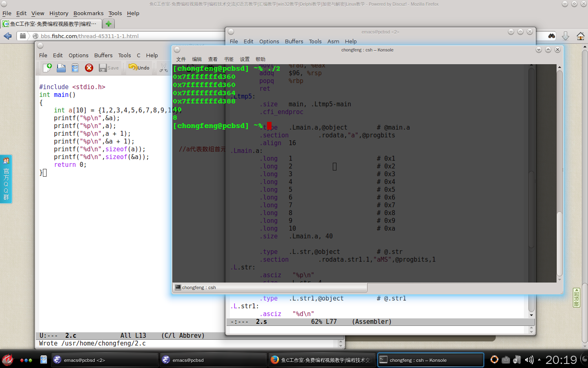Click orange update manager tray icon
The height and width of the screenshot is (368, 588).
pyautogui.click(x=494, y=360)
